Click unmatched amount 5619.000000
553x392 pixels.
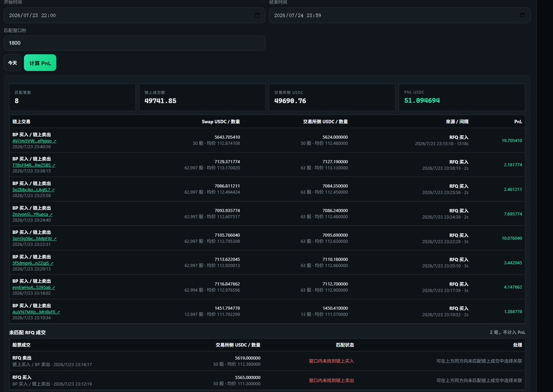(247, 358)
